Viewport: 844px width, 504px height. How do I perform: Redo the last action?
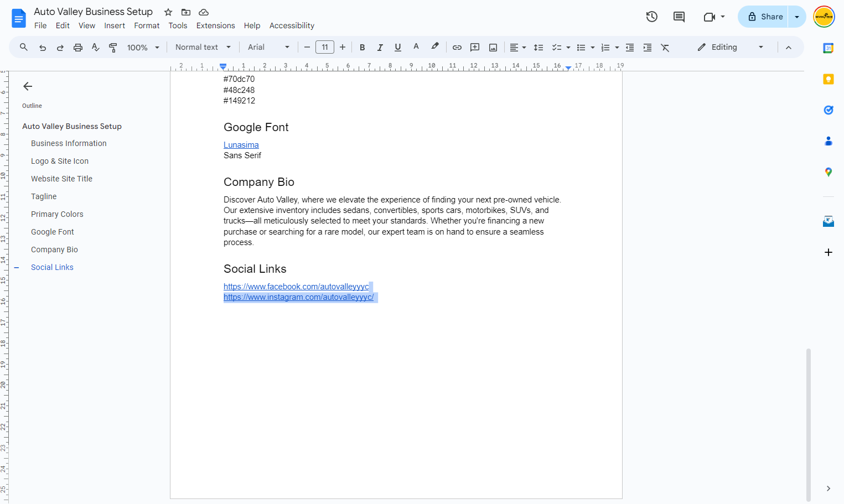tap(60, 48)
